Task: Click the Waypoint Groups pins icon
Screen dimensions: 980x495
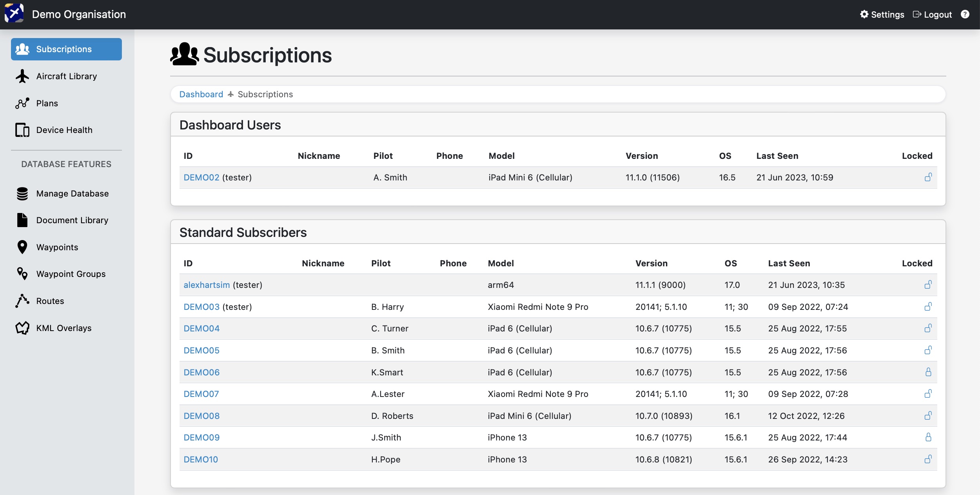Action: [x=22, y=274]
